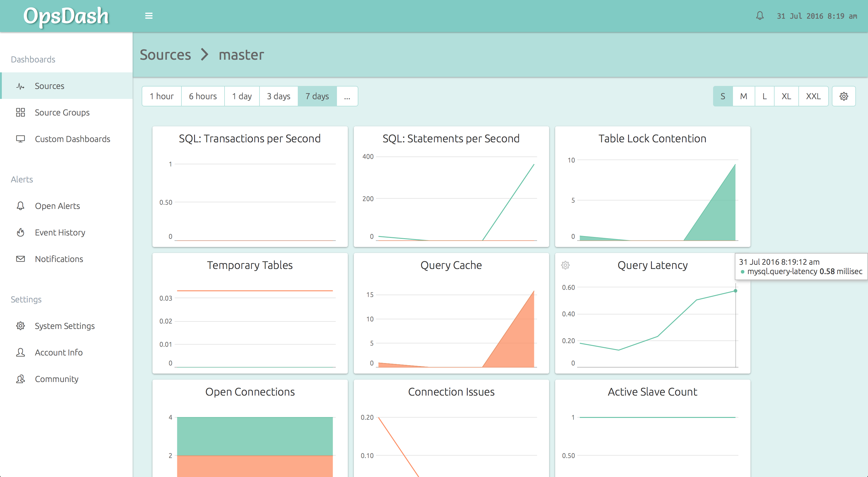Open the dashboard settings via gear icon
Image resolution: width=868 pixels, height=477 pixels.
pyautogui.click(x=844, y=96)
